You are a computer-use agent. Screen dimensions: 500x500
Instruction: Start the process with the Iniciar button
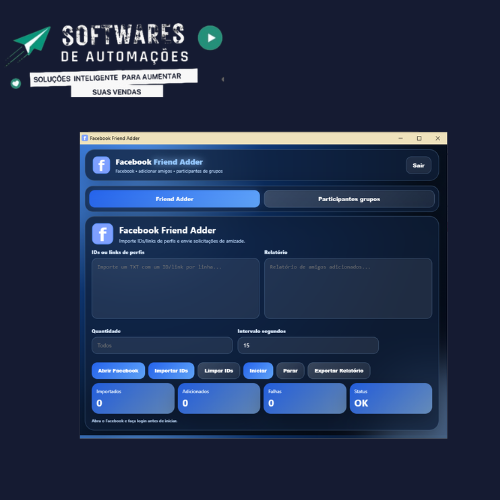pos(258,371)
